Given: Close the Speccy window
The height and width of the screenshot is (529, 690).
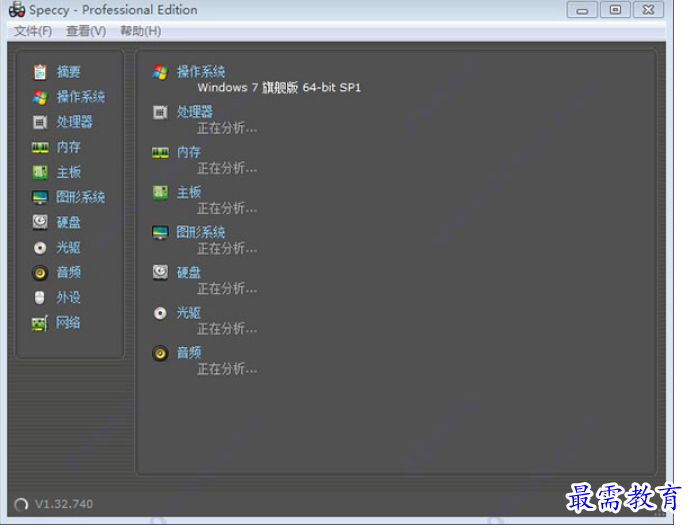Looking at the screenshot, I should point(648,10).
